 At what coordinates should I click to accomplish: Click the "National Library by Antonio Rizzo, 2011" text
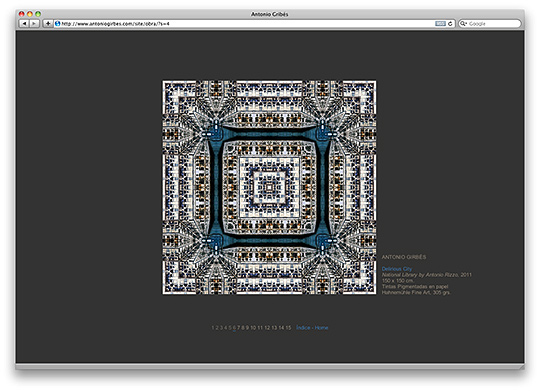(427, 275)
